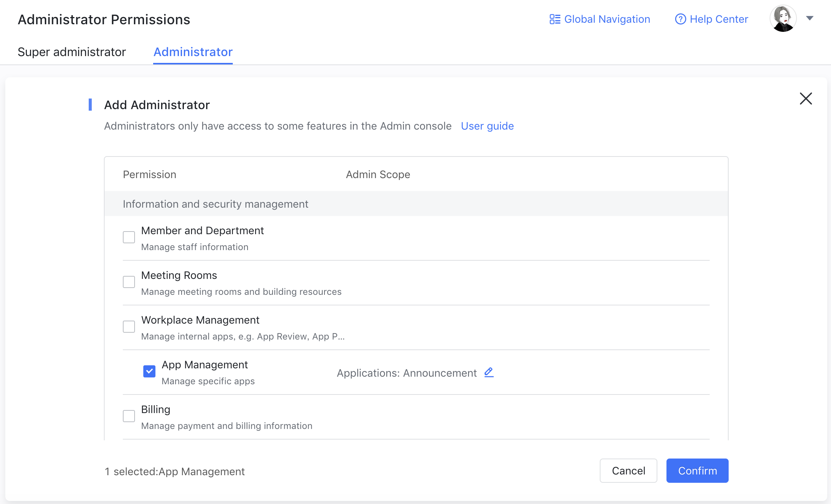Close the Add Administrator panel with X
This screenshot has height=504, width=831.
(806, 99)
